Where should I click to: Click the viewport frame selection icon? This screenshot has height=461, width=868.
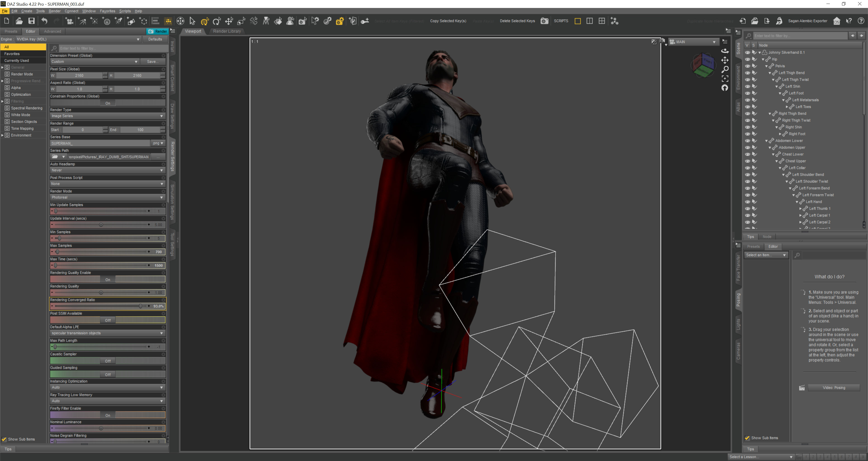pos(725,78)
